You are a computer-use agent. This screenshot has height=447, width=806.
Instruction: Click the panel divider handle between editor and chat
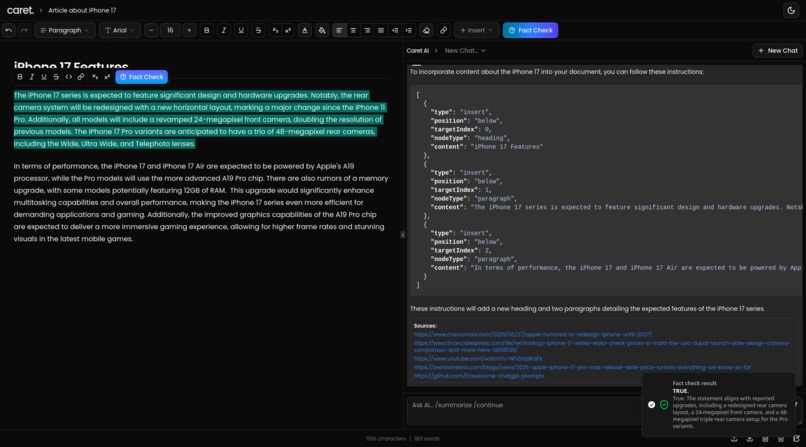(x=402, y=234)
